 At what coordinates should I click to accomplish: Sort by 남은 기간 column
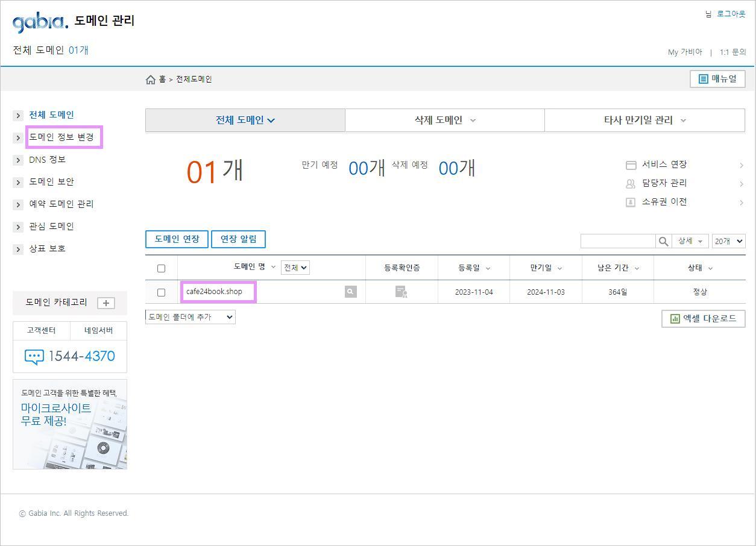click(618, 268)
